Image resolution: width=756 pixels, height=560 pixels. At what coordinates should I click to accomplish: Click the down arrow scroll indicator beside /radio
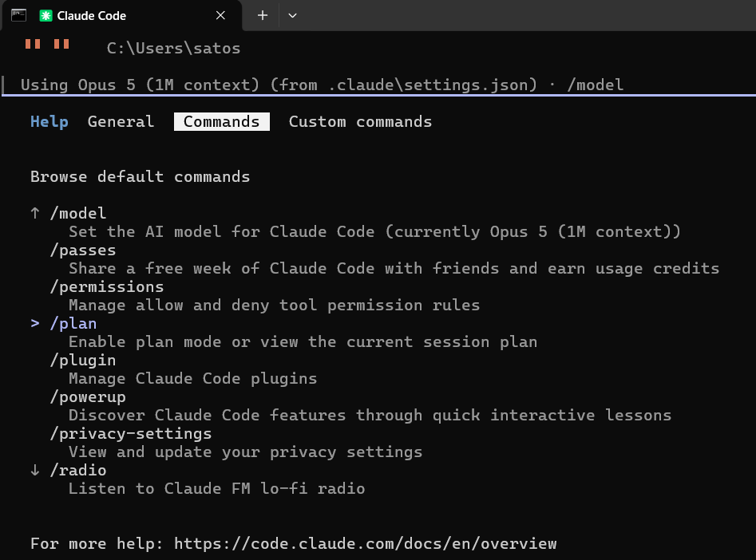[x=34, y=470]
